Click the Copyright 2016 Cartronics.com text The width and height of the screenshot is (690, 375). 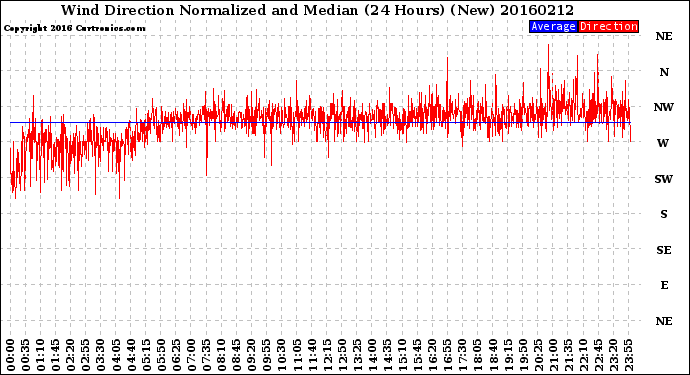tap(75, 29)
